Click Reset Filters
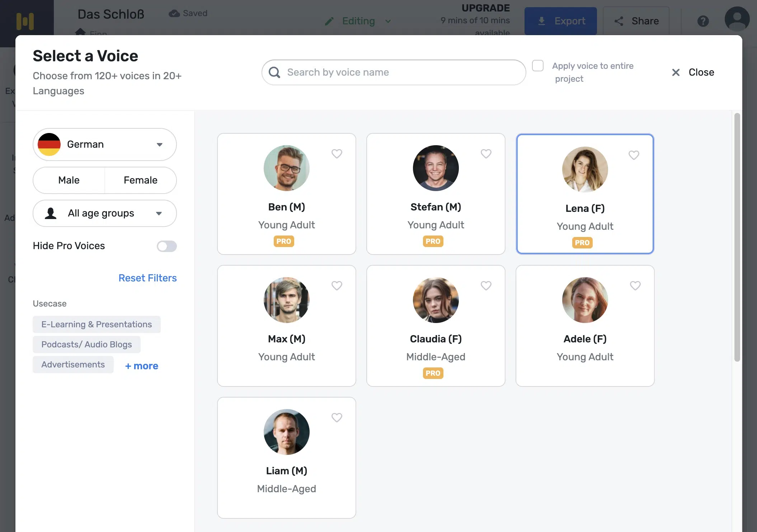The image size is (757, 532). point(147,278)
